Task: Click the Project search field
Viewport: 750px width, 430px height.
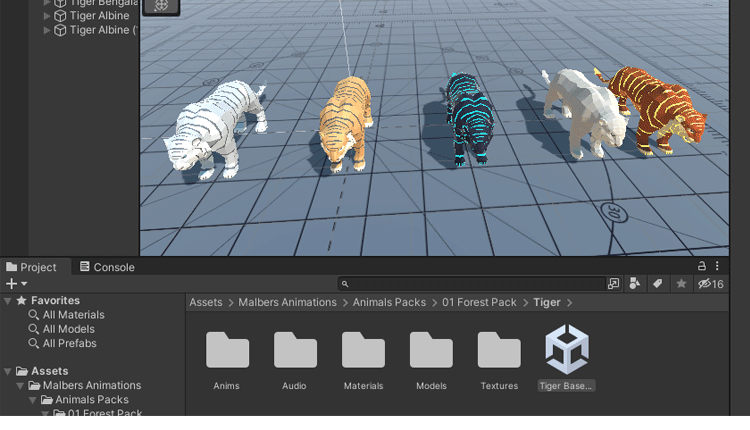Action: (472, 284)
